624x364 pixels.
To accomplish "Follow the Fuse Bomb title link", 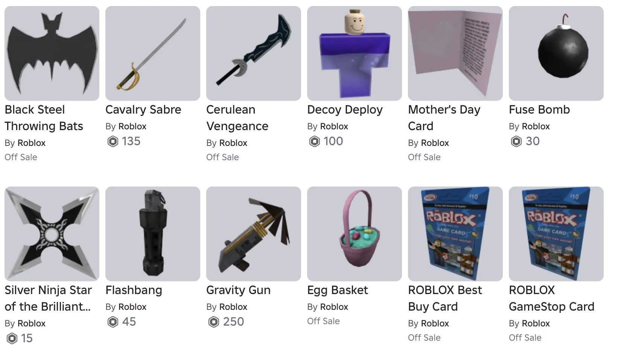I will pyautogui.click(x=539, y=109).
